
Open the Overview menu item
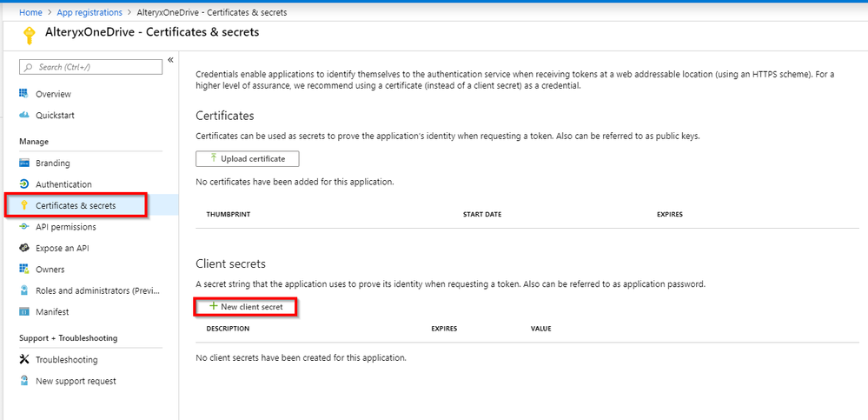(53, 94)
